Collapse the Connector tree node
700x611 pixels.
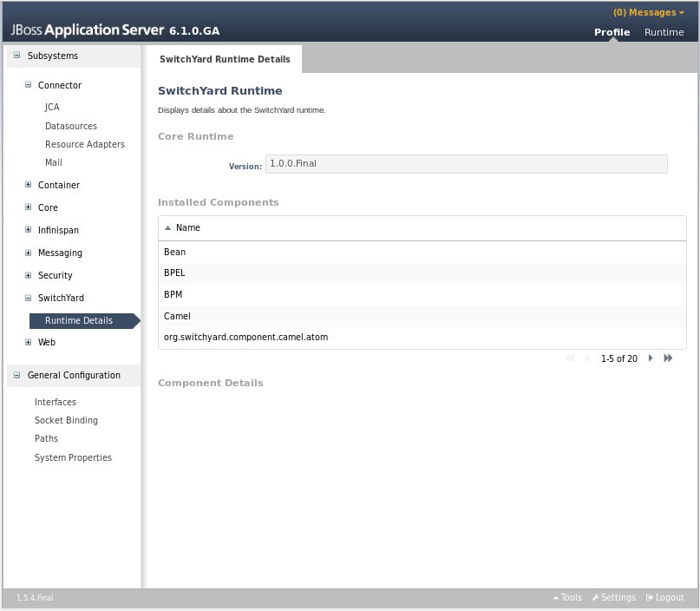[x=28, y=84]
